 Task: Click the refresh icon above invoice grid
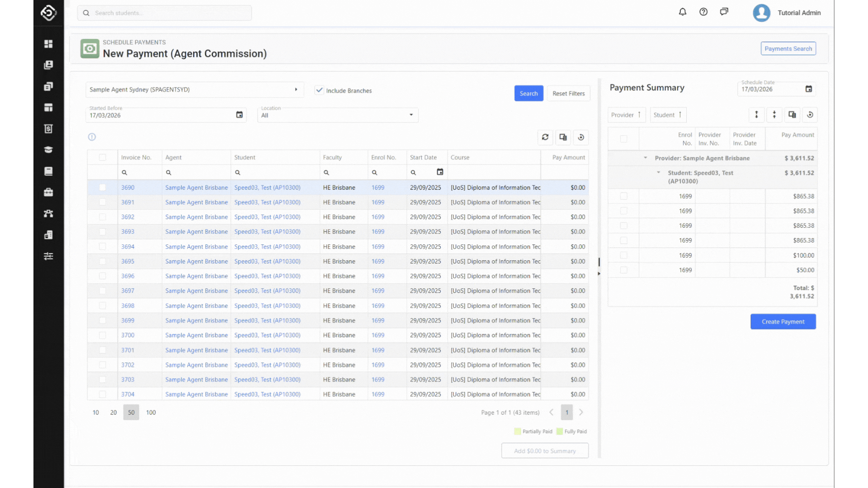click(545, 137)
